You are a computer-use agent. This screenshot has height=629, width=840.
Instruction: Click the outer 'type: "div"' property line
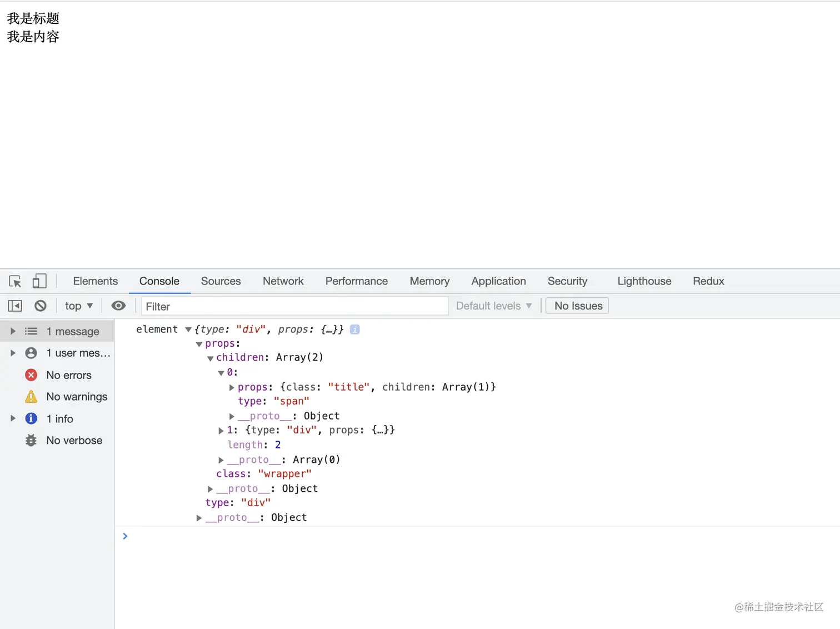[238, 503]
